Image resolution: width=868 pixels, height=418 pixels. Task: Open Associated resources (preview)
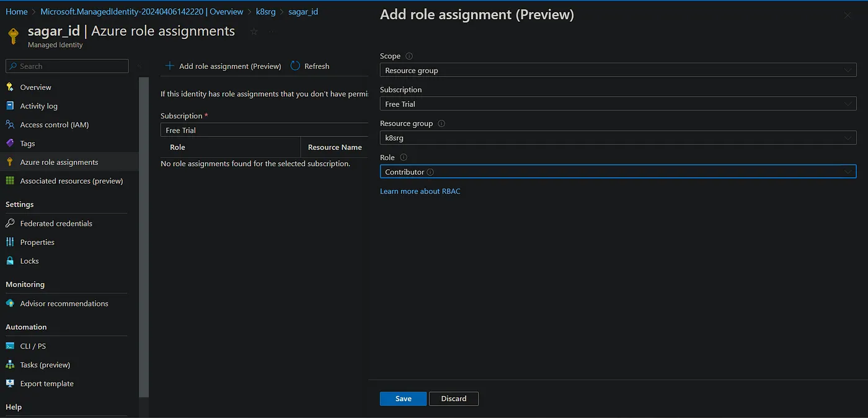coord(71,180)
